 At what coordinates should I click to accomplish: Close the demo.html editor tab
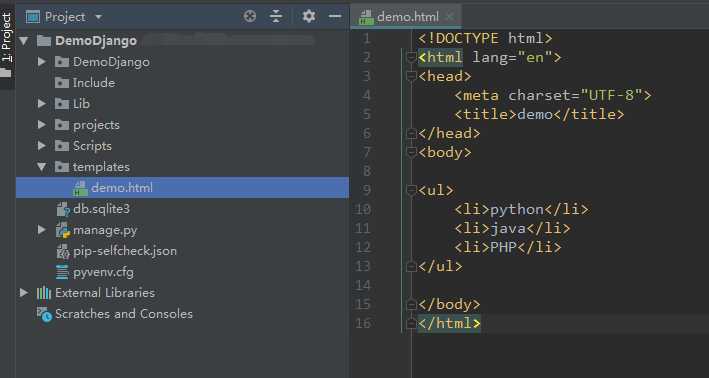coord(449,17)
